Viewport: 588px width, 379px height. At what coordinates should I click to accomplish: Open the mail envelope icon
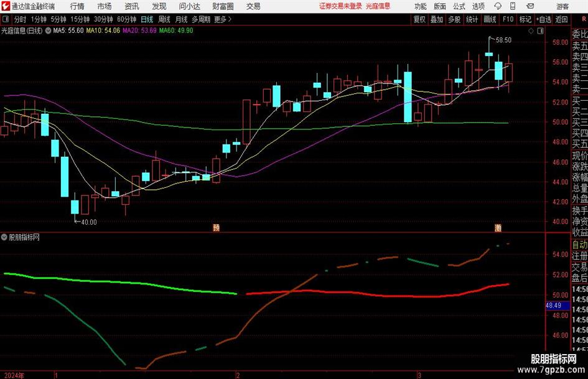tap(530, 6)
